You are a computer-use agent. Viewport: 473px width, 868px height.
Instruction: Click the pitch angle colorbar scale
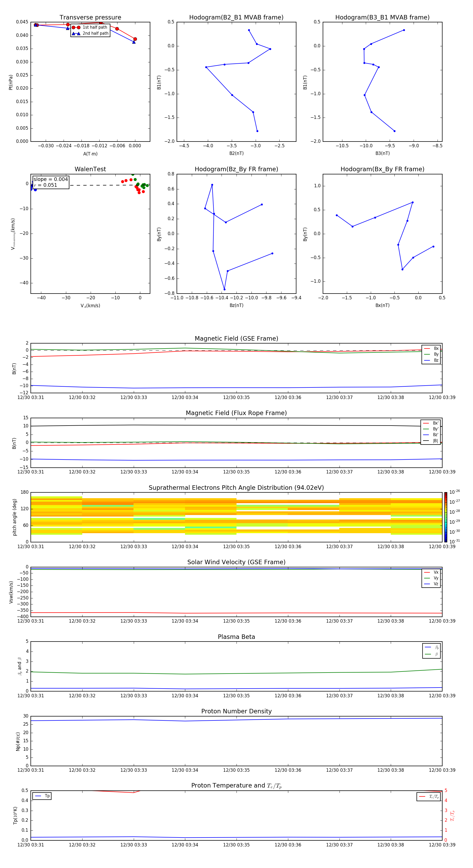446,517
